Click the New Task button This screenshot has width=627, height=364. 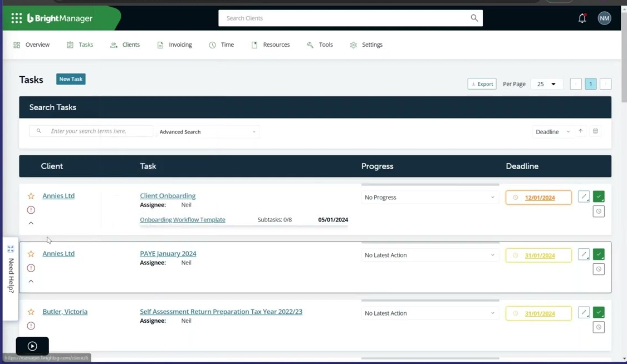[71, 79]
